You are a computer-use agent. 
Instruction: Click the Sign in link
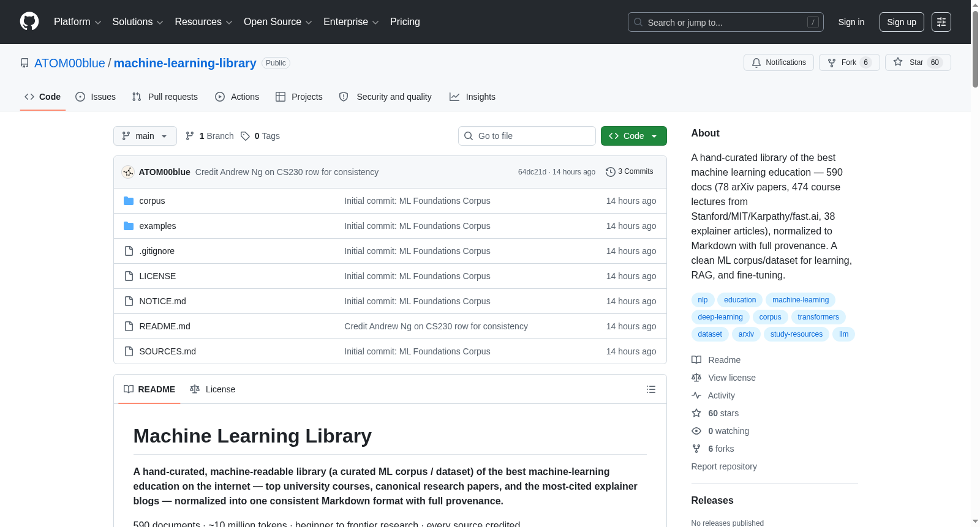pyautogui.click(x=851, y=22)
